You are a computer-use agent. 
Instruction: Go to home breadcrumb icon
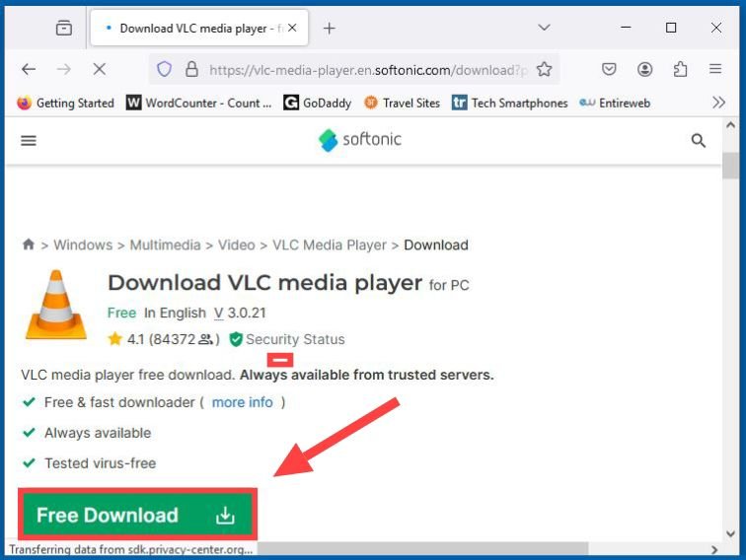point(29,245)
